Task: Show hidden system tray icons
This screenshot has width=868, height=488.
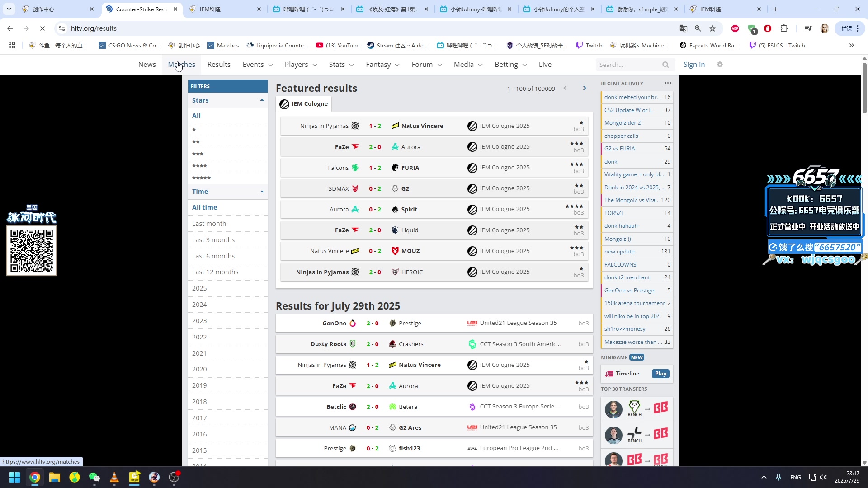Action: click(x=764, y=477)
